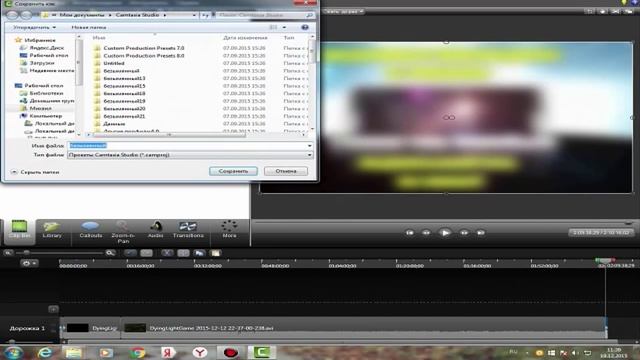640x360 pixels.
Task: Open the file name history dropdown arrow
Action: [310, 145]
